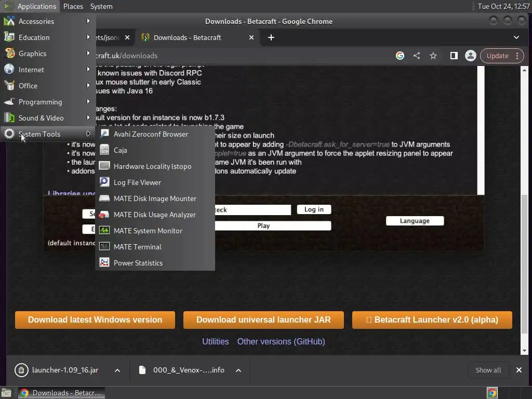The height and width of the screenshot is (399, 532).
Task: Open the System menu in the top panel
Action: point(101,6)
